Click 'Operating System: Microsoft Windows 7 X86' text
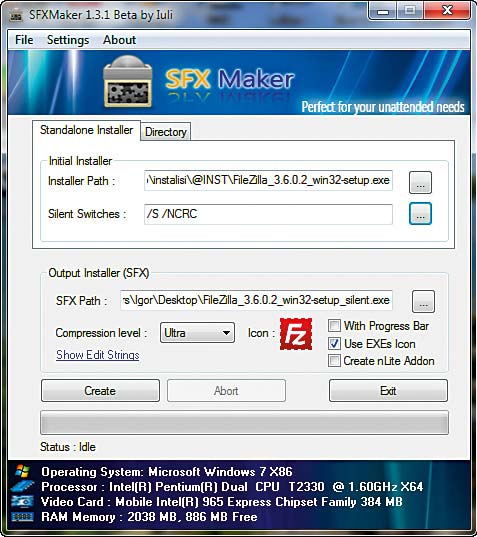477x537 pixels. (x=167, y=472)
